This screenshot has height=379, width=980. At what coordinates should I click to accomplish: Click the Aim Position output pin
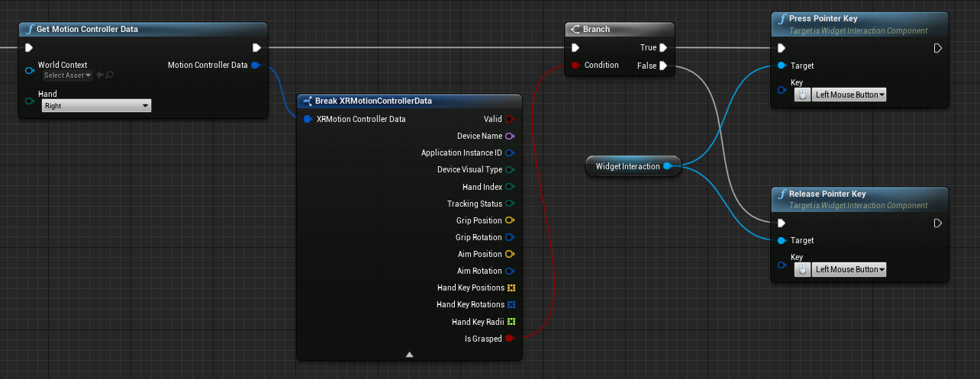tap(510, 254)
